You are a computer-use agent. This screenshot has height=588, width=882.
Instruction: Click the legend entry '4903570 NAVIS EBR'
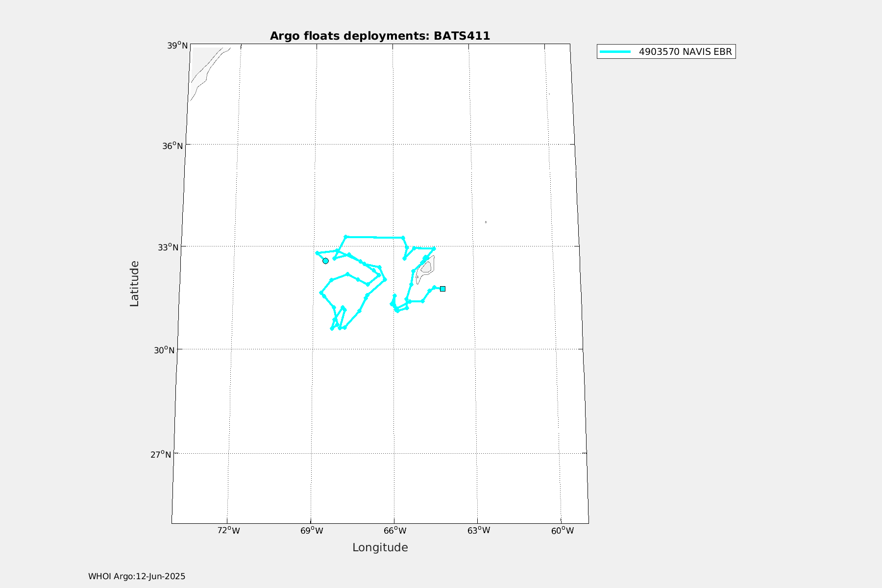point(666,51)
